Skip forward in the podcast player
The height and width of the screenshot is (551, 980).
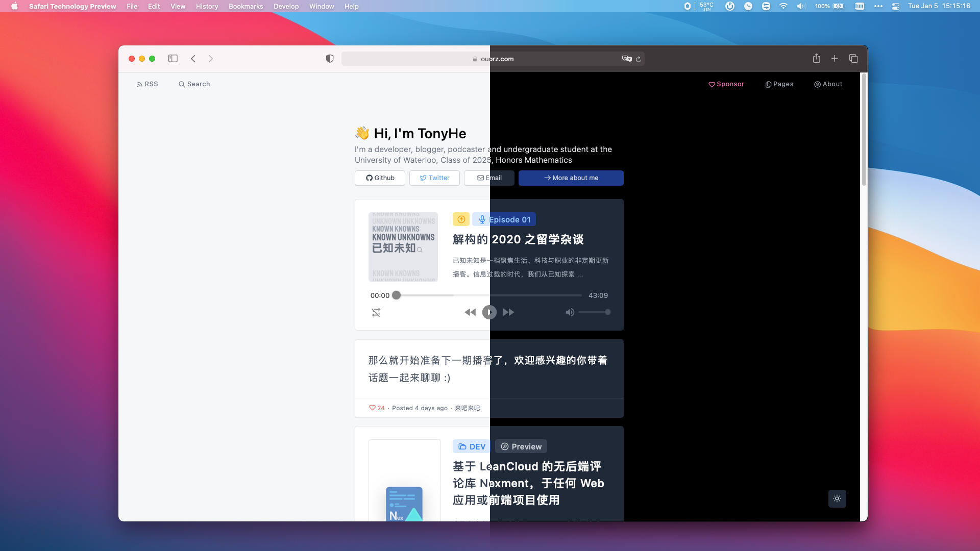coord(508,312)
